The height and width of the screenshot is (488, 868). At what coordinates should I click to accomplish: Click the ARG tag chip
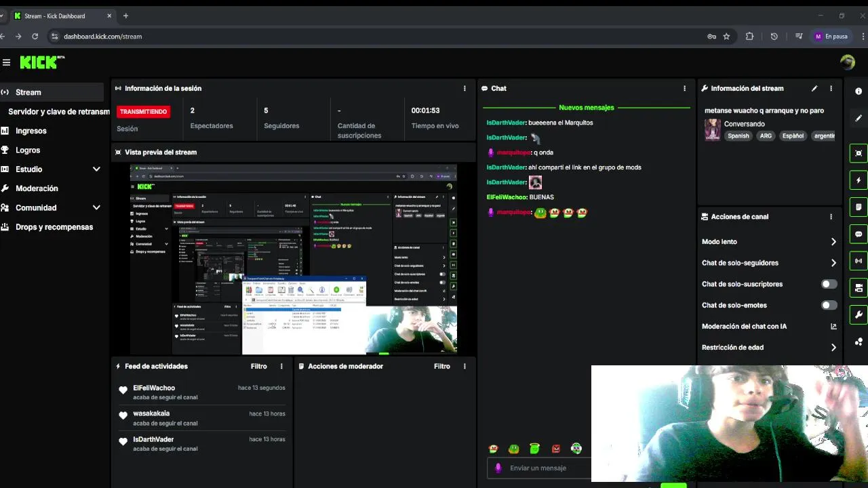click(766, 136)
